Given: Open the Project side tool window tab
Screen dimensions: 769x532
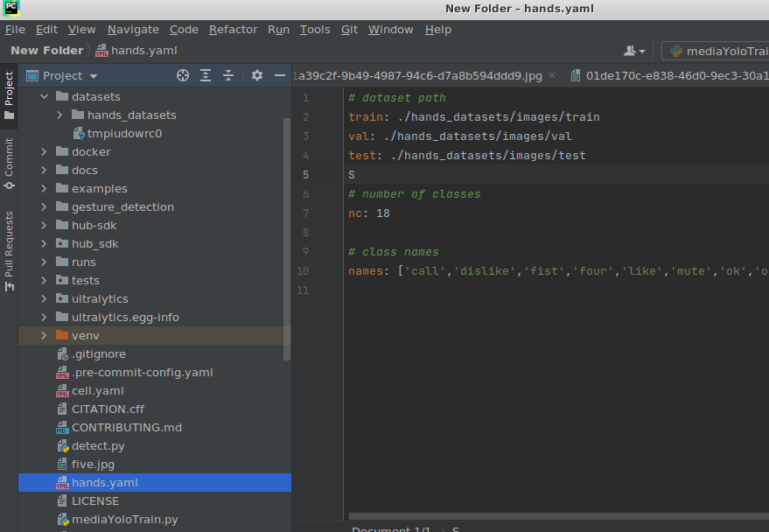Looking at the screenshot, I should (x=9, y=95).
